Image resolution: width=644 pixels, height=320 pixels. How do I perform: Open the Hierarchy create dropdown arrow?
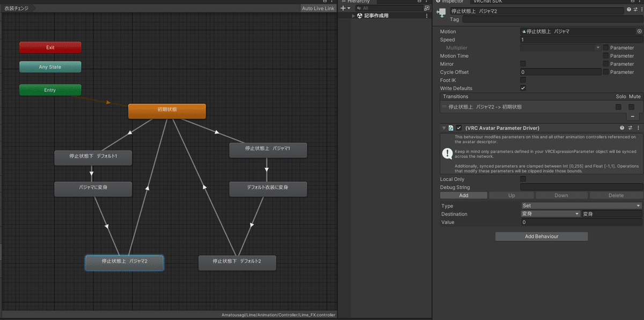pos(349,9)
